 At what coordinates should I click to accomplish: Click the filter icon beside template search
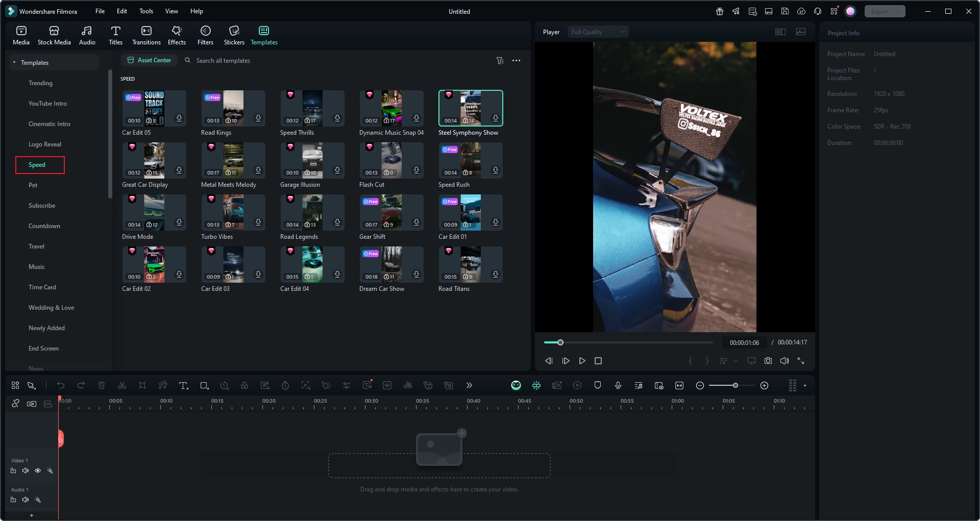(500, 61)
